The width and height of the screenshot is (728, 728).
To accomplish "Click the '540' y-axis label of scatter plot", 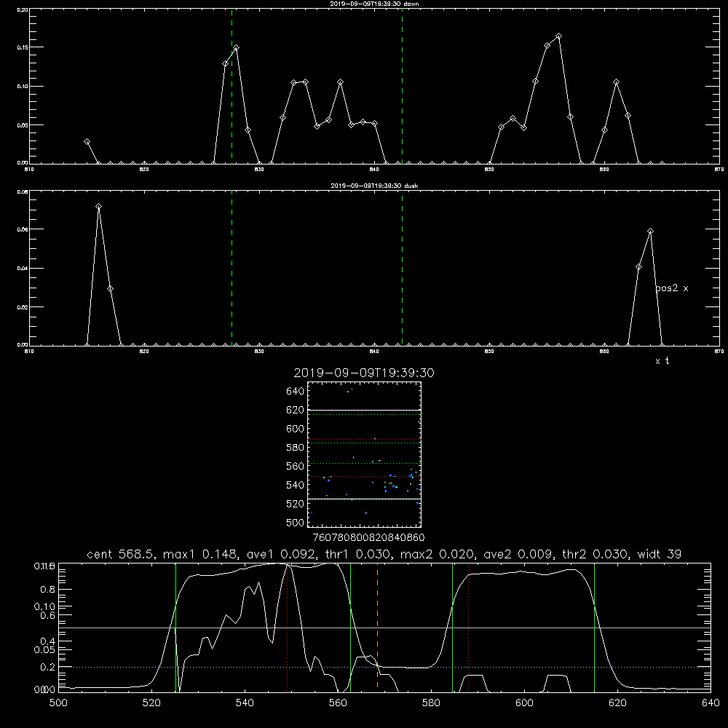I will point(296,485).
